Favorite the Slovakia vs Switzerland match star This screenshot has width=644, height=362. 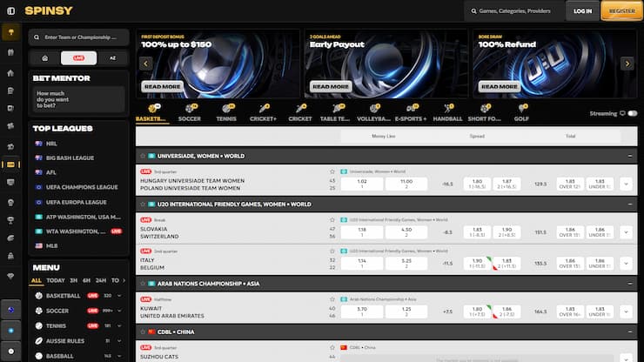coord(332,220)
